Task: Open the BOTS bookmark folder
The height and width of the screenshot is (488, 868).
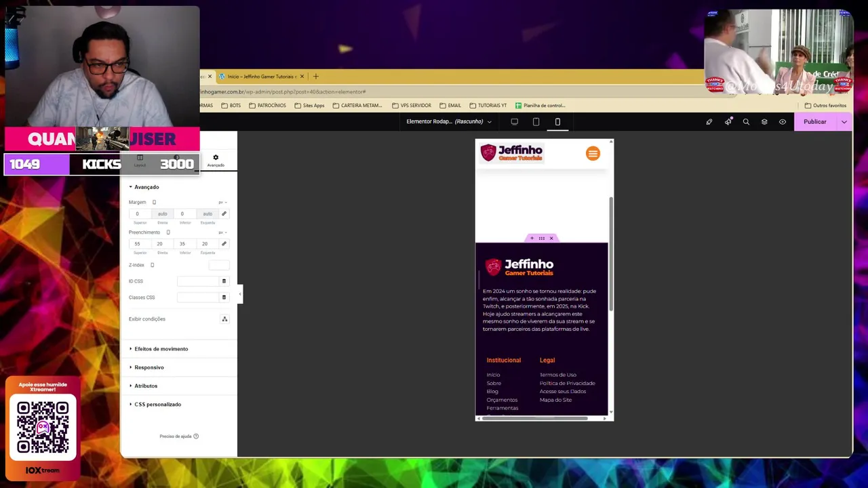Action: point(231,106)
